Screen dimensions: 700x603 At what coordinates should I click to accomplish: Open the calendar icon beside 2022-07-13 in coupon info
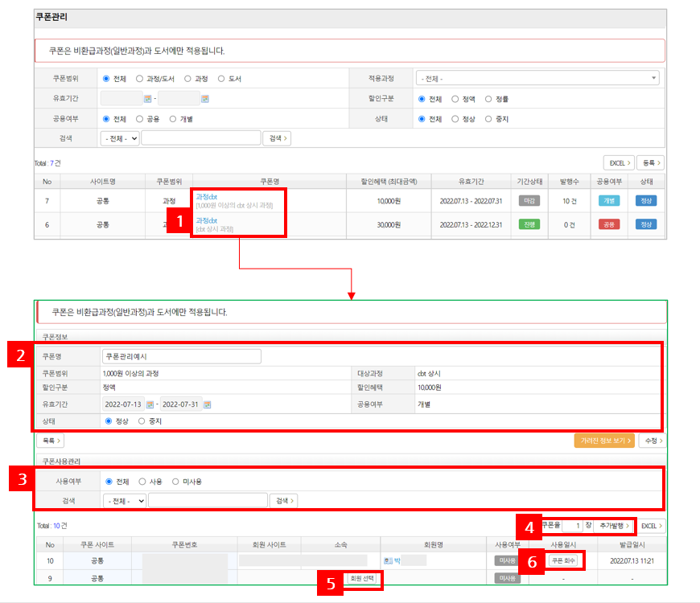pyautogui.click(x=150, y=404)
